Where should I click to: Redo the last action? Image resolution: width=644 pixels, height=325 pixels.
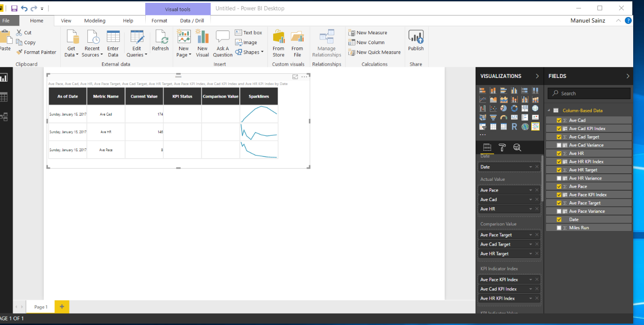coord(33,8)
